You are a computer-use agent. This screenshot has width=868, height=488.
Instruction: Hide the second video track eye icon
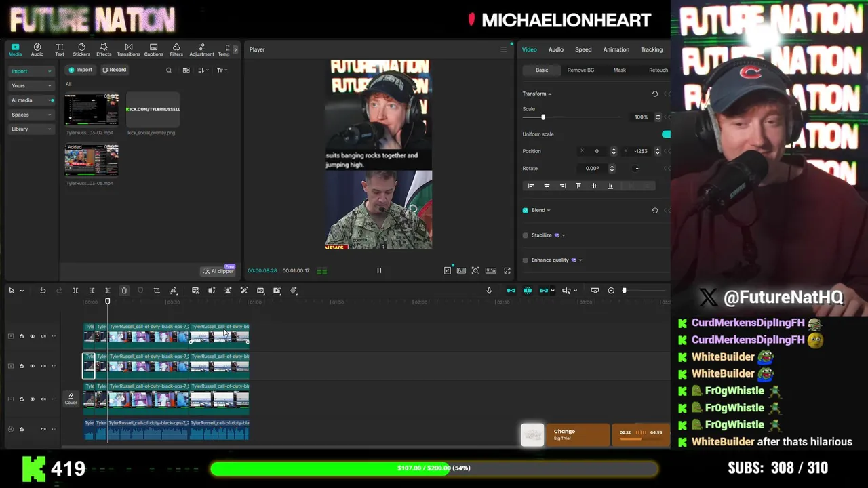point(32,366)
